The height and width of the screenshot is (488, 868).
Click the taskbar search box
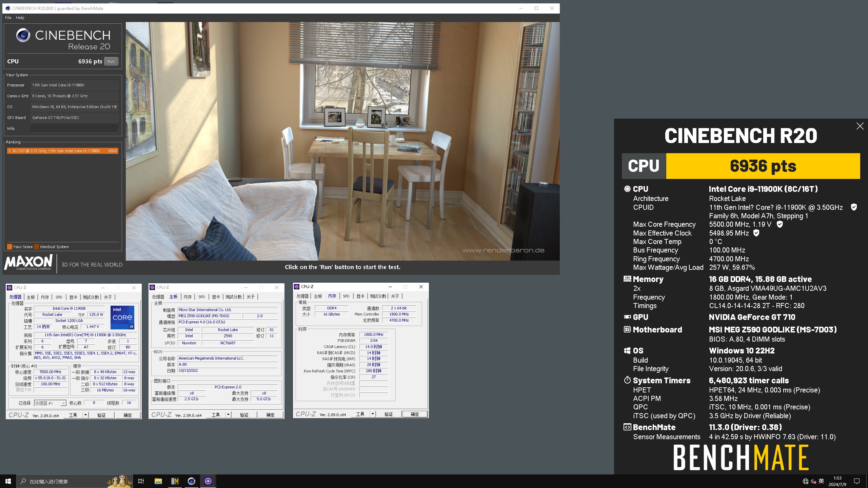[x=74, y=481]
